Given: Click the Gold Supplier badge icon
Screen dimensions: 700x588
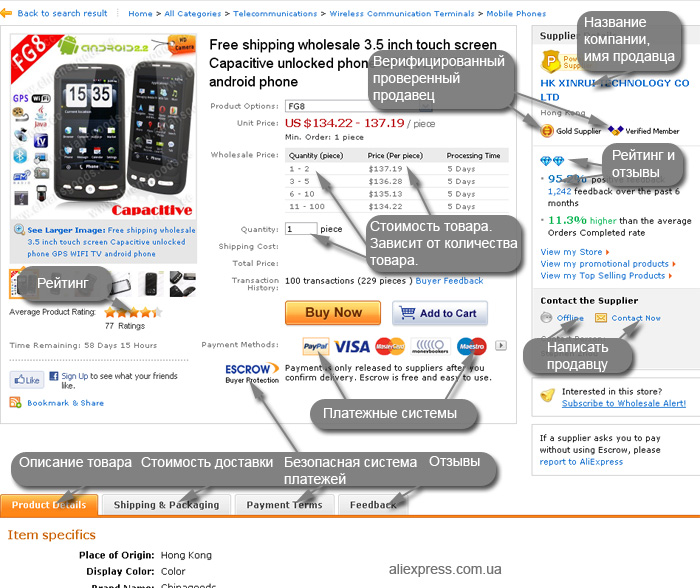Looking at the screenshot, I should point(547,131).
